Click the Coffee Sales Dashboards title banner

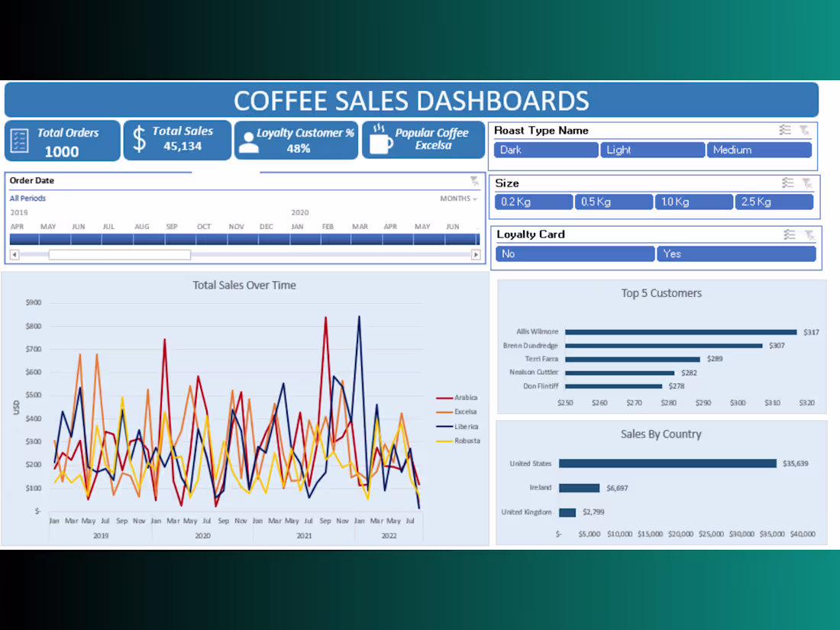pos(412,100)
